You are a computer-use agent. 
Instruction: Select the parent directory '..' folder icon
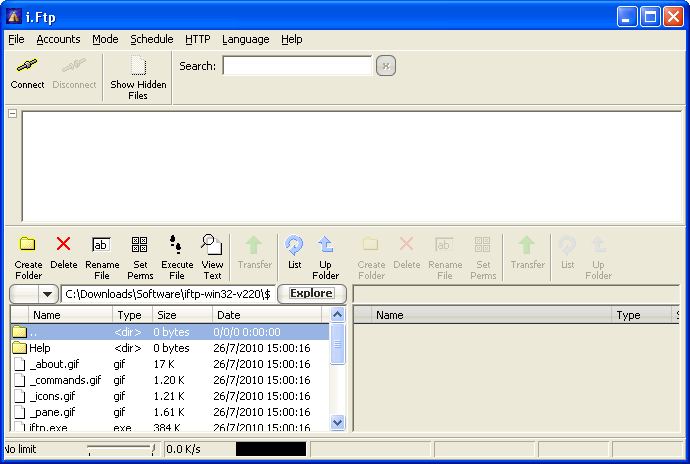(x=19, y=331)
